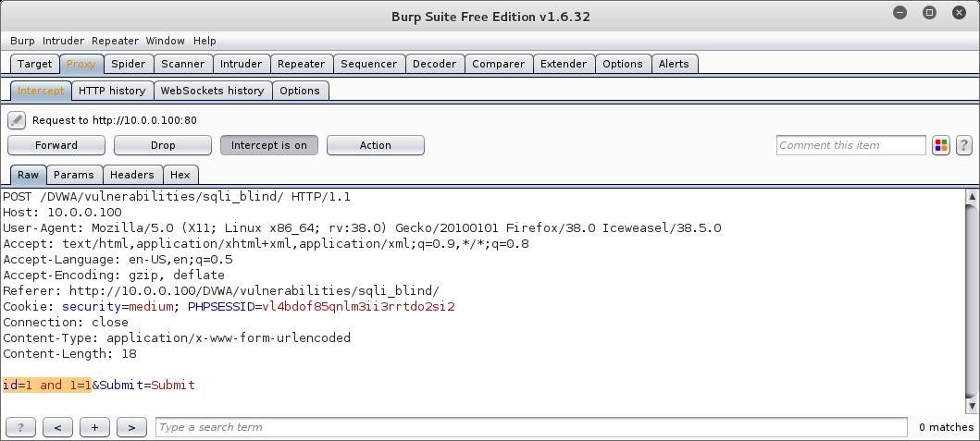Click the request editor scroll down arrow

pos(972,407)
